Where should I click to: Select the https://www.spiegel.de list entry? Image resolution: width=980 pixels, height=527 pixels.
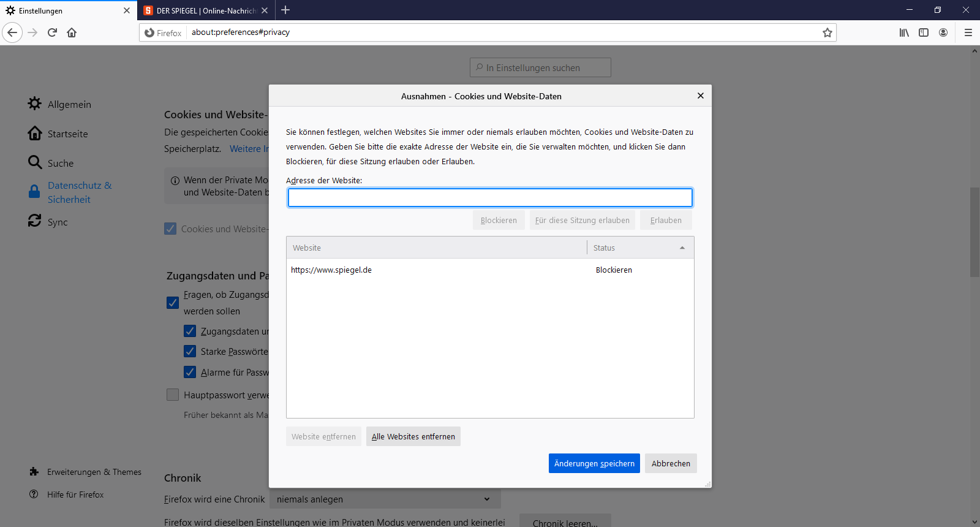point(331,270)
